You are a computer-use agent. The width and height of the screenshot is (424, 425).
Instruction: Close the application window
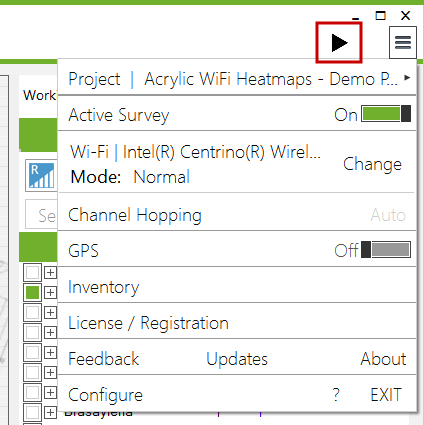click(x=405, y=15)
